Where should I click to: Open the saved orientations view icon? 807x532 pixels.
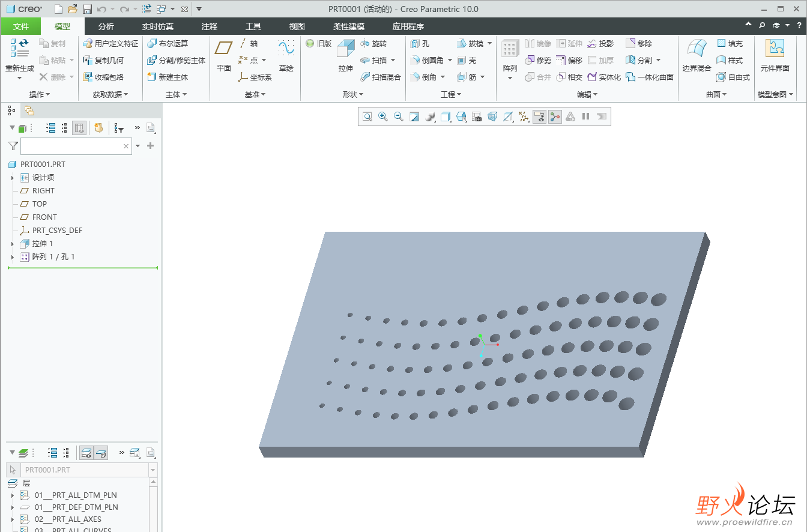point(461,116)
